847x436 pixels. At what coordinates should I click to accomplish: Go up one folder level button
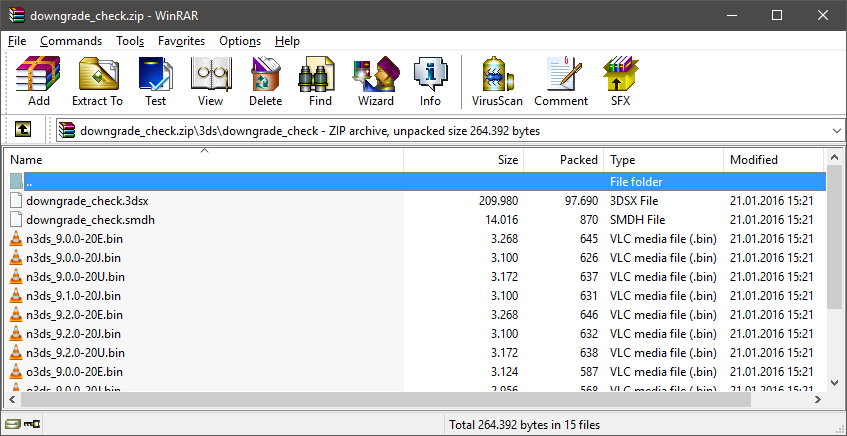(x=23, y=130)
